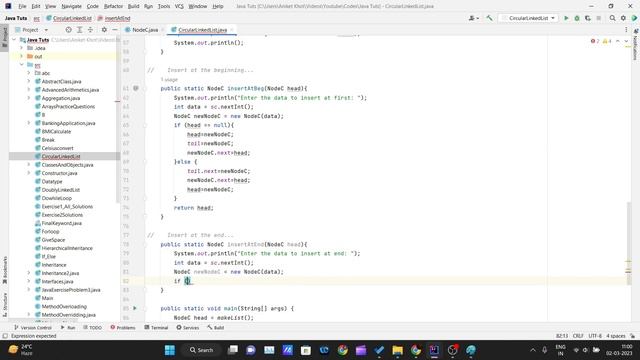640x360 pixels.
Task: Open JetBrains toolbox icon at top right
Action: pos(634,18)
